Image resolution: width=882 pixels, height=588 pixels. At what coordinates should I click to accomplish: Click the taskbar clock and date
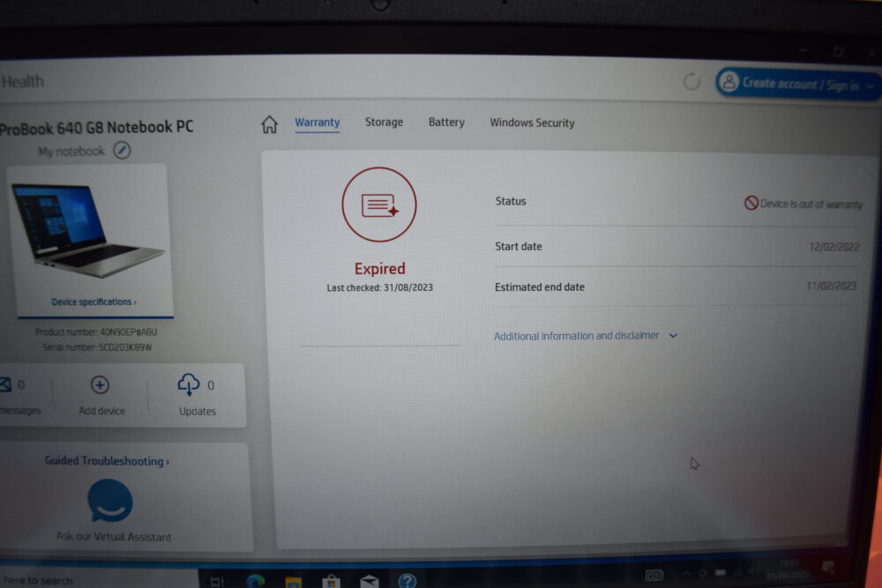click(788, 569)
